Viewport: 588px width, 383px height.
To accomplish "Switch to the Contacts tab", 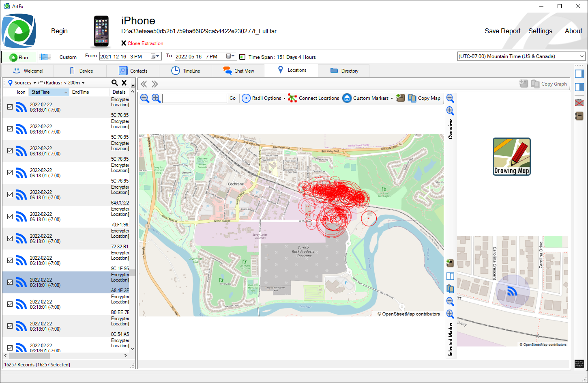I will click(x=133, y=71).
